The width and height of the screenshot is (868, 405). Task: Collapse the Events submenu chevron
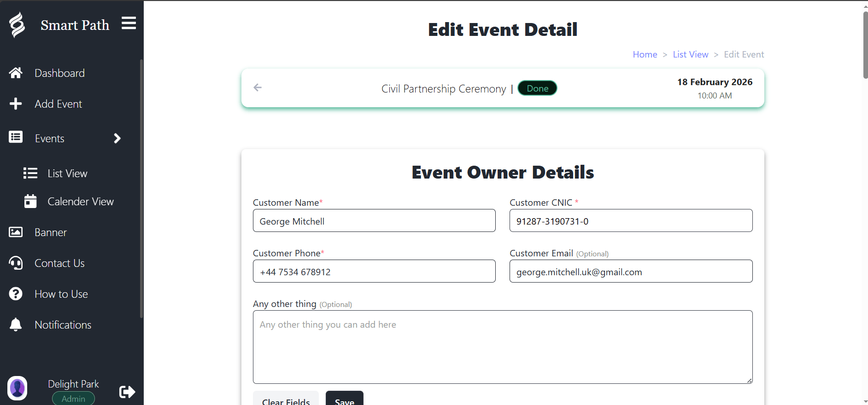117,139
